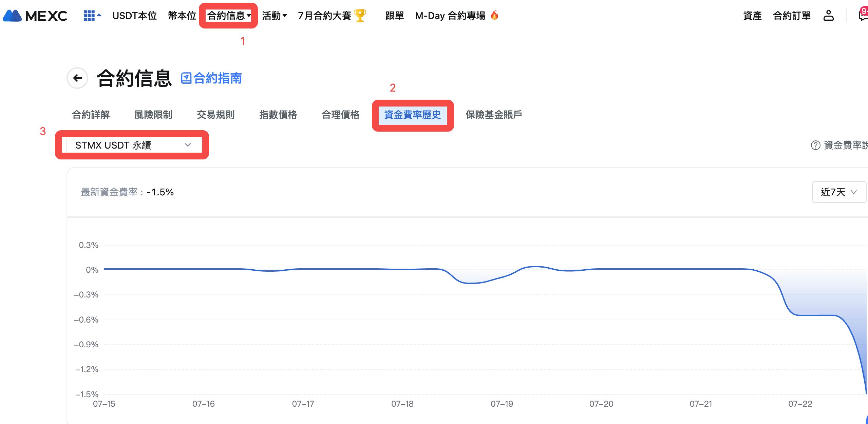Expand the 活動 menu
The height and width of the screenshot is (424, 868).
(x=274, y=16)
